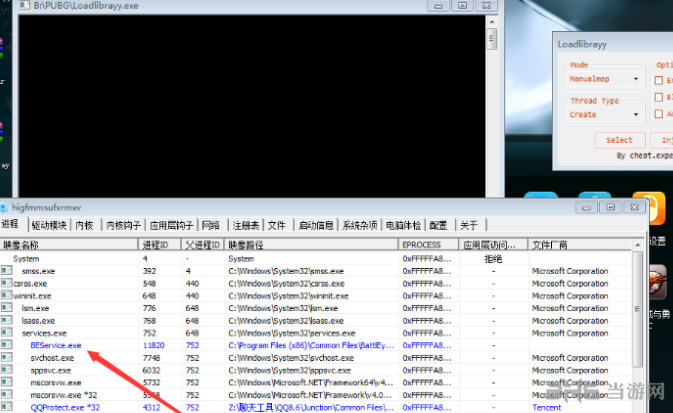The height and width of the screenshot is (413, 673).
Task: Select the sppsvc.exe process name
Action: point(51,370)
